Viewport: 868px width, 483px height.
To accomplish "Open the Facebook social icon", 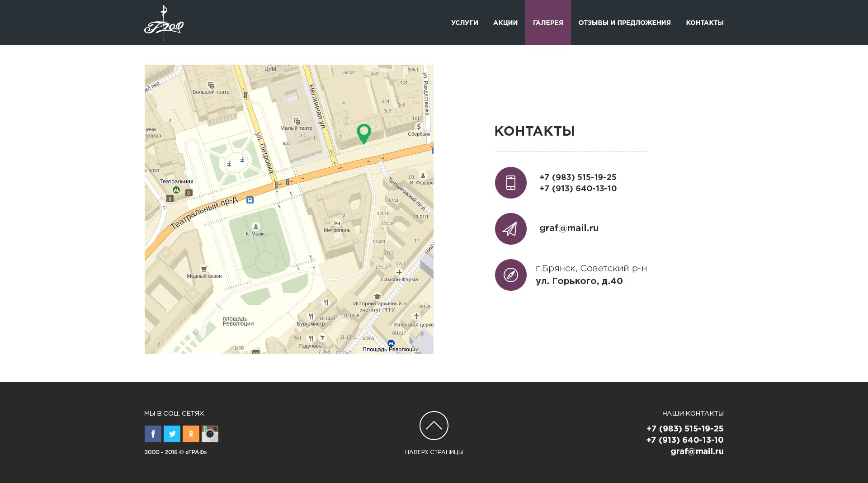I will (153, 434).
